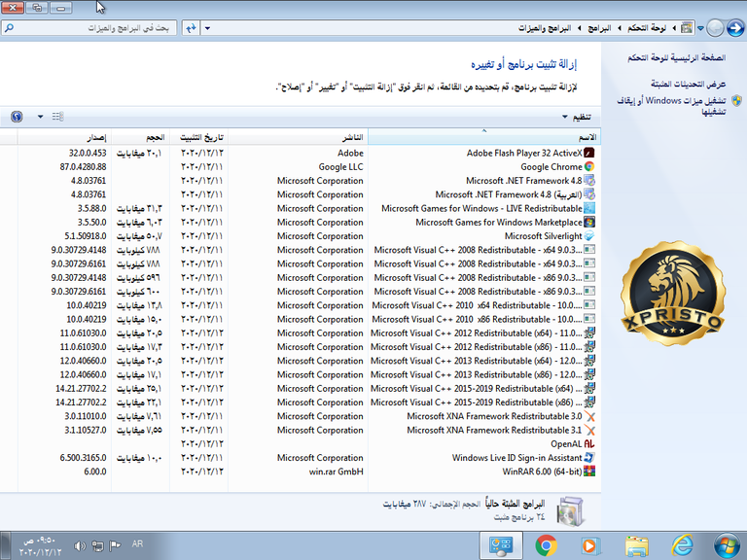The height and width of the screenshot is (560, 747).
Task: Open the تنظيم (Organize) dropdown menu
Action: pyautogui.click(x=577, y=117)
